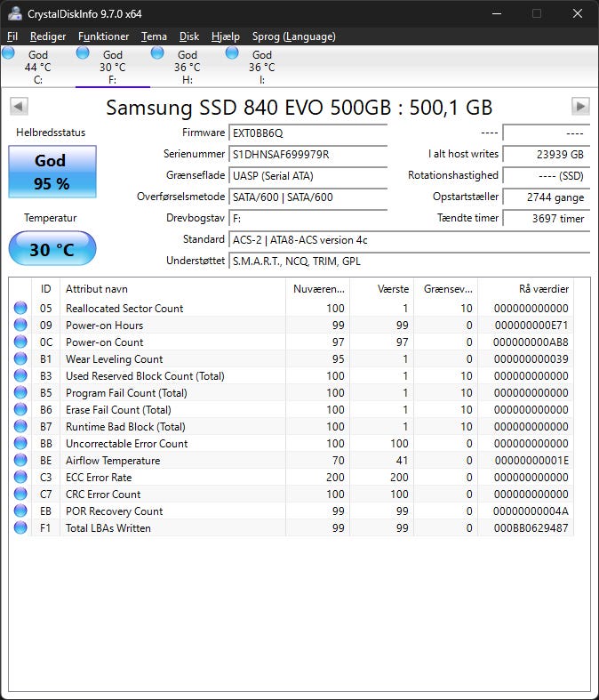599x700 pixels.
Task: Switch to the F: drive tab
Action: 112,67
